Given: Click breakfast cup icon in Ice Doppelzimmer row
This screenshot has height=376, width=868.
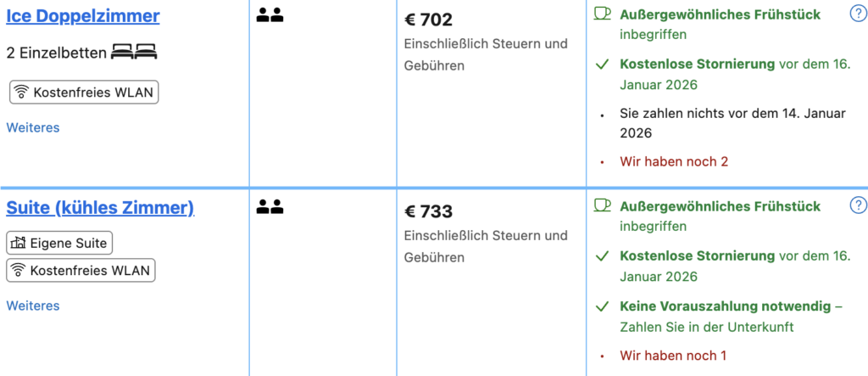Looking at the screenshot, I should [x=602, y=14].
